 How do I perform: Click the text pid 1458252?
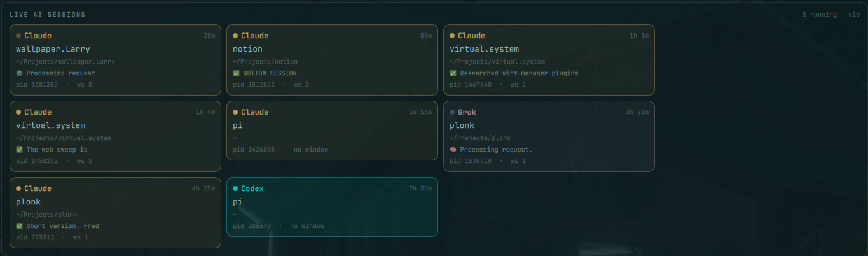click(x=37, y=161)
